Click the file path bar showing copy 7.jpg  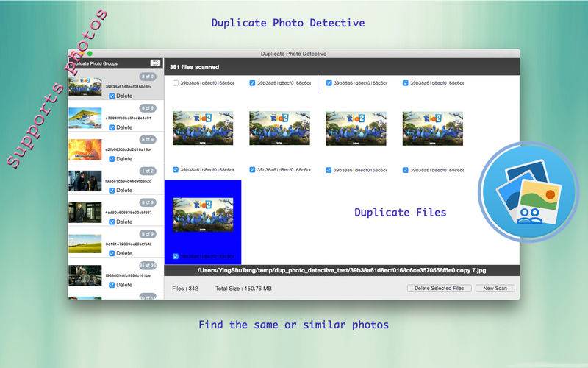click(341, 270)
